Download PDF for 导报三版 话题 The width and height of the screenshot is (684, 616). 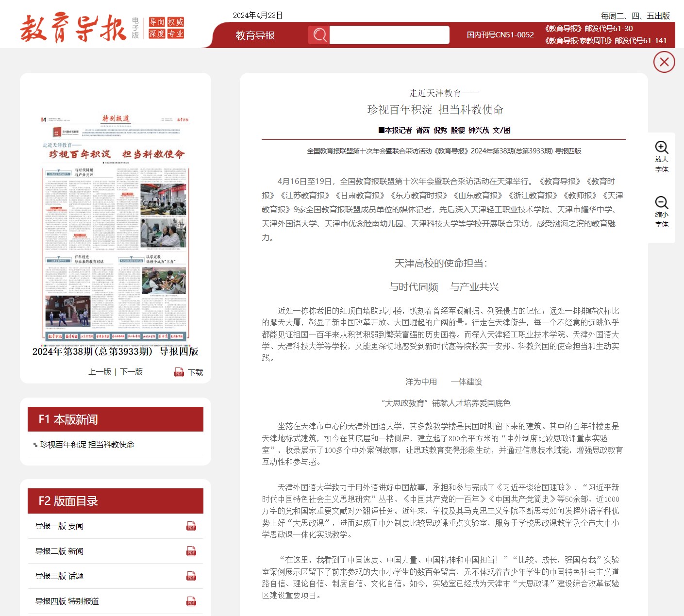191,576
